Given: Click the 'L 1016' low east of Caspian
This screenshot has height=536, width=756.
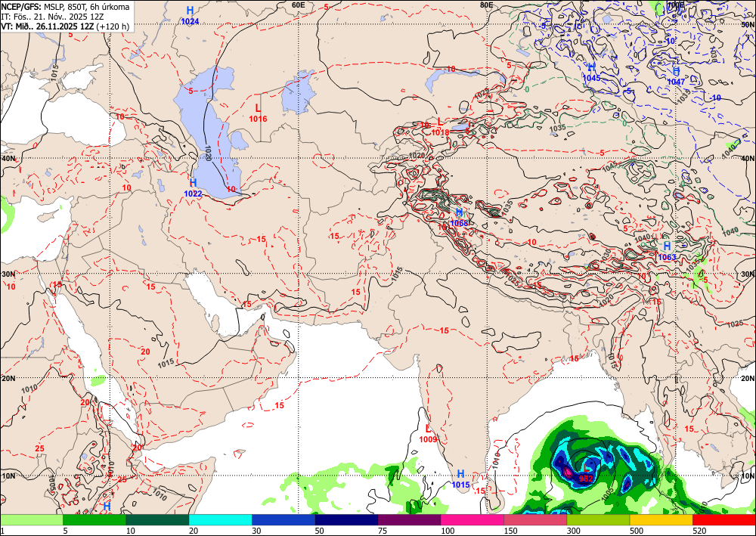Looking at the screenshot, I should coord(258,113).
